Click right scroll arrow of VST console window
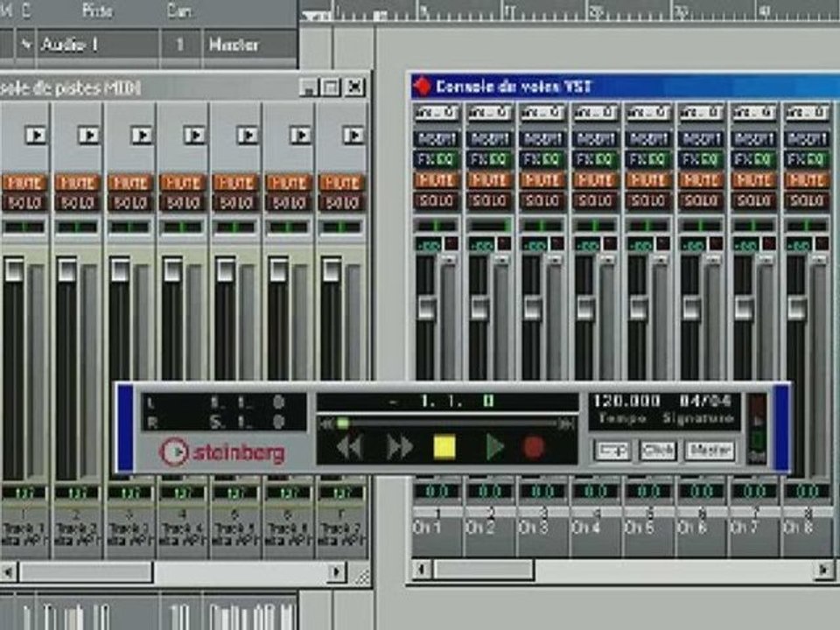840x630 pixels. 824,569
